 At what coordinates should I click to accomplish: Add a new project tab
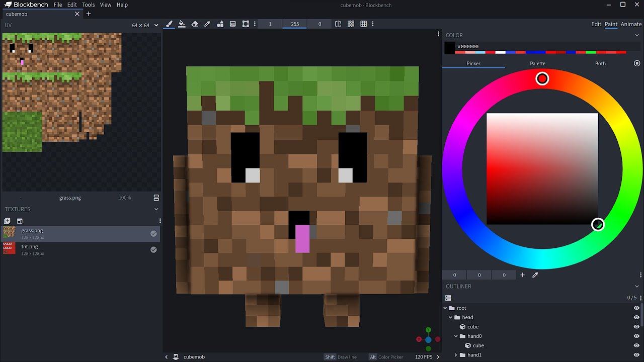click(x=89, y=14)
